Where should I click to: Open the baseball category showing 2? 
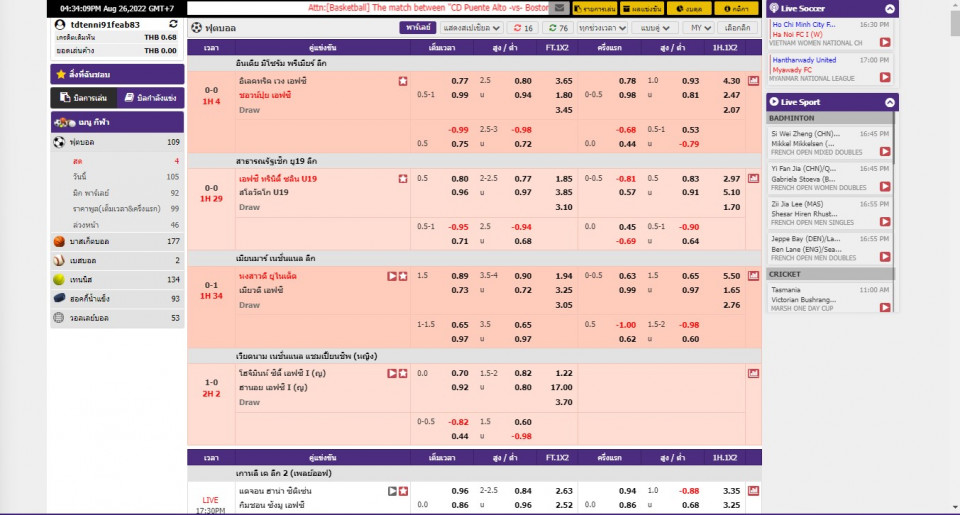tap(117, 260)
